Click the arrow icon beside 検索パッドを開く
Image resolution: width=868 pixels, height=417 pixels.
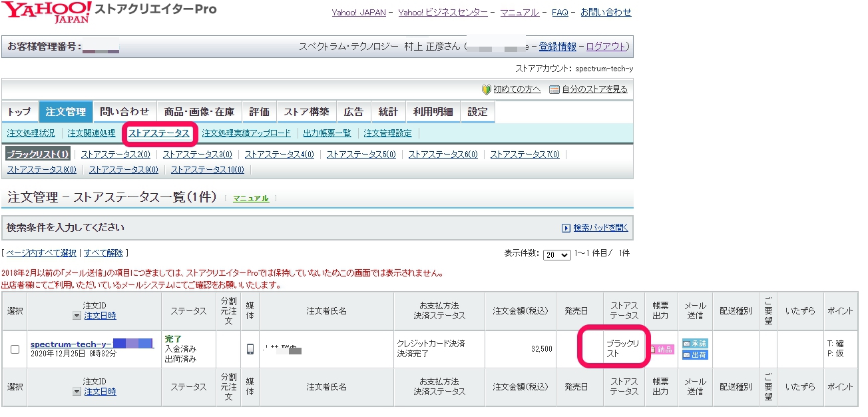coord(566,228)
